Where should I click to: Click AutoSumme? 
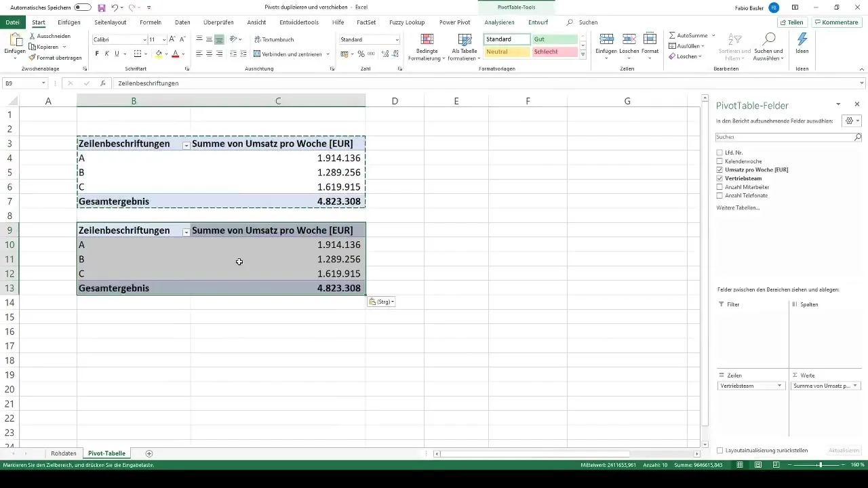click(x=688, y=35)
